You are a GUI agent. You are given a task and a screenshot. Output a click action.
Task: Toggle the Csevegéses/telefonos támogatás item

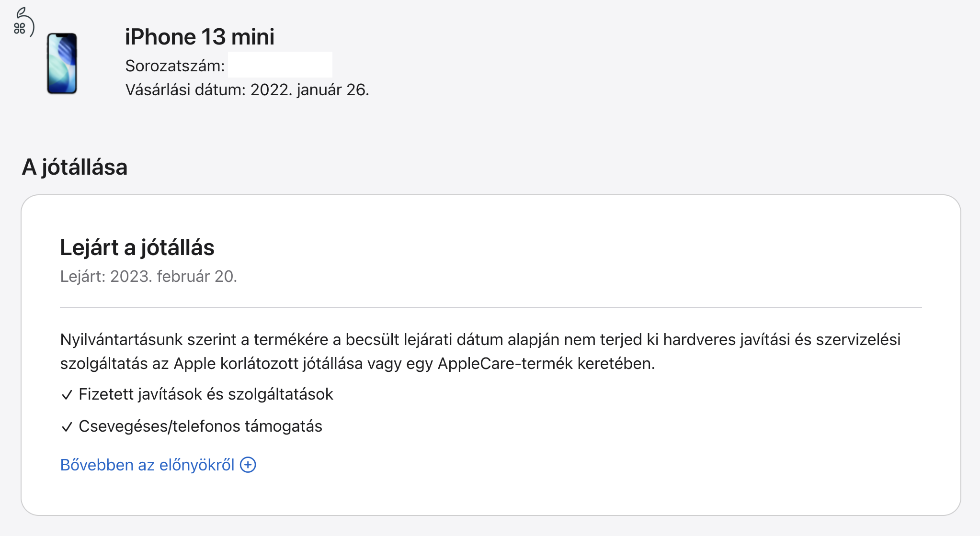pos(201,426)
